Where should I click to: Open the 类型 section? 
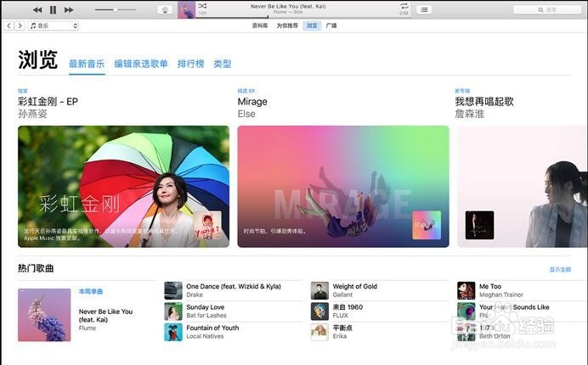[223, 64]
